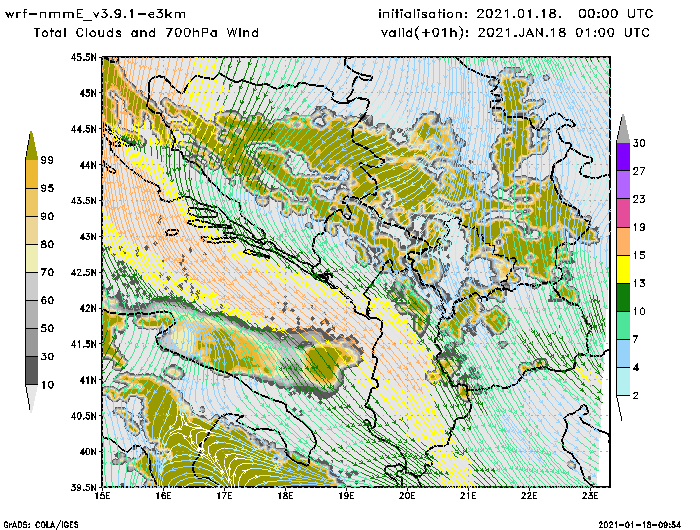700x530 pixels.
Task: Click the '2' label on the wind legend
Action: [636, 396]
